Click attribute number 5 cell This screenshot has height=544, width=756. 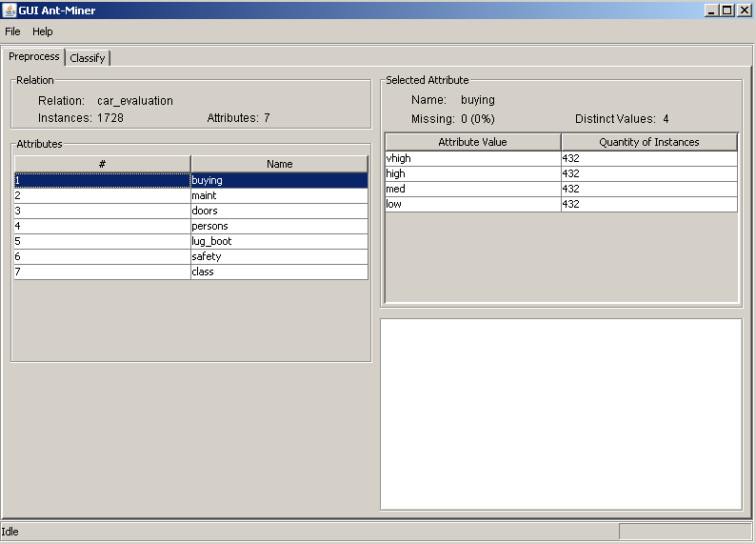(x=102, y=241)
